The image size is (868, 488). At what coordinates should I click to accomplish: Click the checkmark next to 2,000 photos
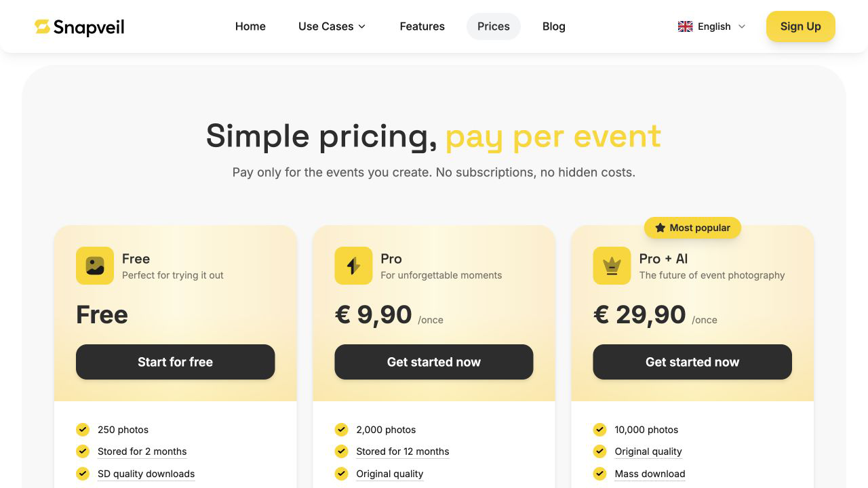click(x=341, y=429)
